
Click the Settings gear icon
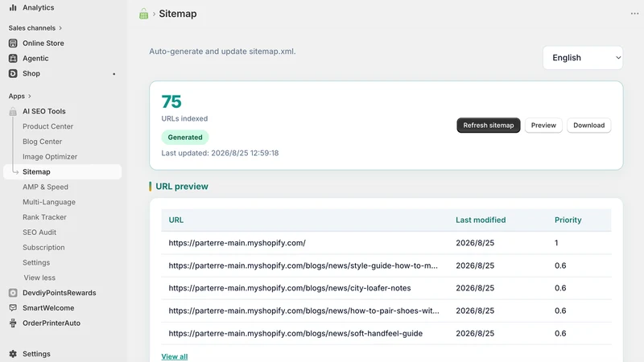[x=13, y=354]
